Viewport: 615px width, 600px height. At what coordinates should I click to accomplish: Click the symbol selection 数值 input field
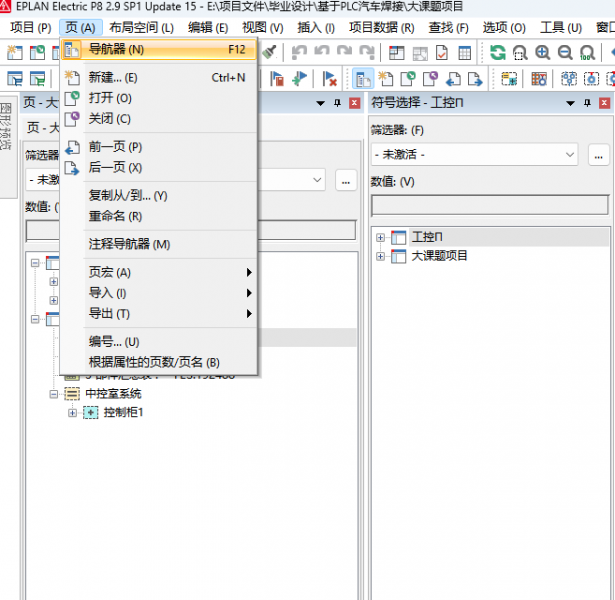(490, 205)
